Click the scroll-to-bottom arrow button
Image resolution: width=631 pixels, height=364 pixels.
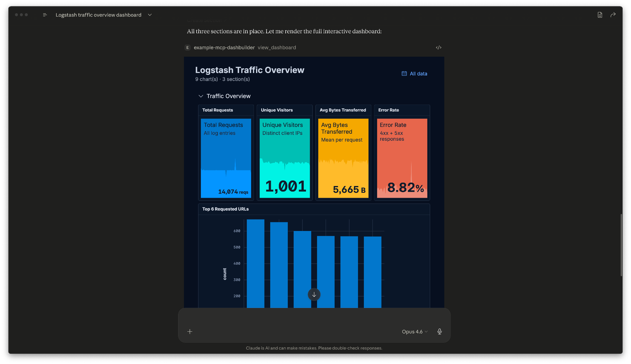(314, 294)
